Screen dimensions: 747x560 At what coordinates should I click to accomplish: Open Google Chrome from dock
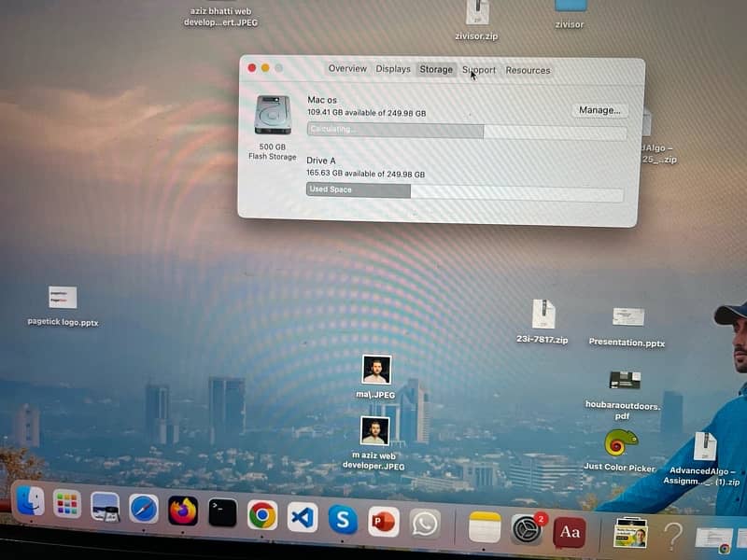pyautogui.click(x=262, y=514)
